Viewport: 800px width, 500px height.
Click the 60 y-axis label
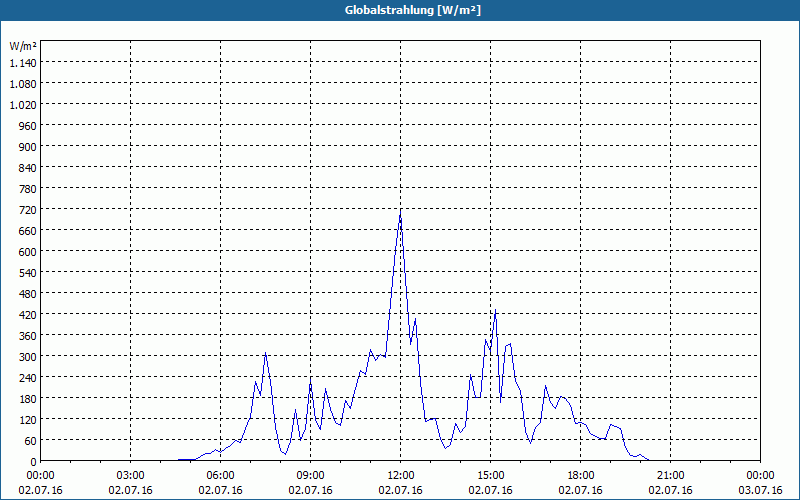30,440
